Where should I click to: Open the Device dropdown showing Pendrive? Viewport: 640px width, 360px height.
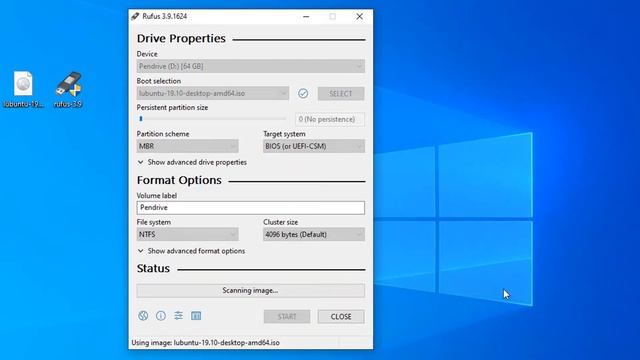point(251,66)
